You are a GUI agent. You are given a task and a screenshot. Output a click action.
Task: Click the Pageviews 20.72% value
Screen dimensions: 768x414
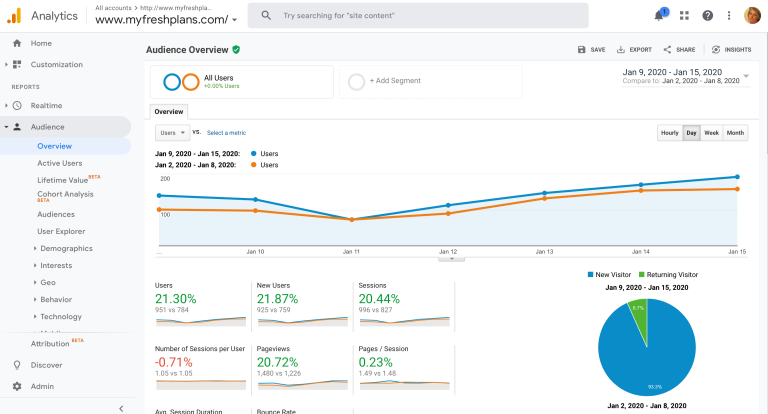277,362
